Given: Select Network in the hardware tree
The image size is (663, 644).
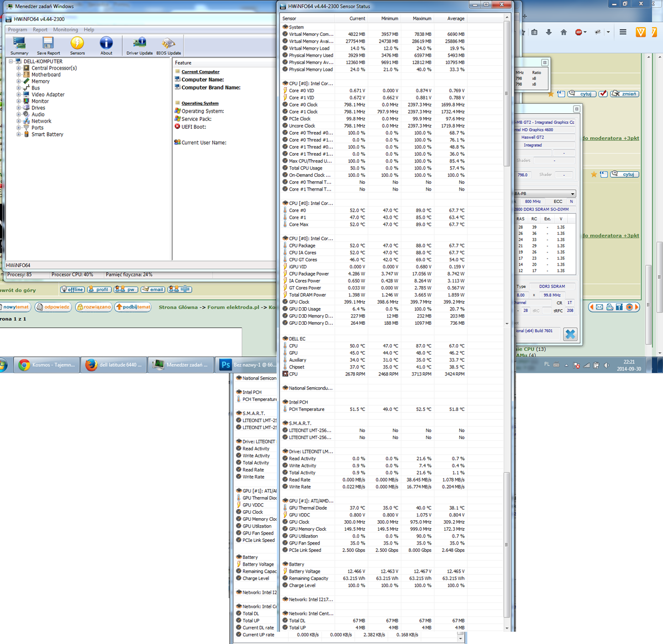Looking at the screenshot, I should 41,121.
